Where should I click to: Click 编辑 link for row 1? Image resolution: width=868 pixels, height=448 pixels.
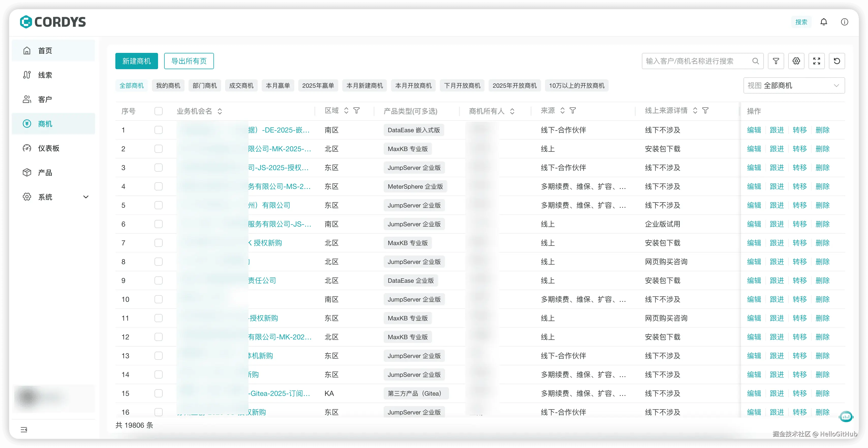[x=754, y=130]
